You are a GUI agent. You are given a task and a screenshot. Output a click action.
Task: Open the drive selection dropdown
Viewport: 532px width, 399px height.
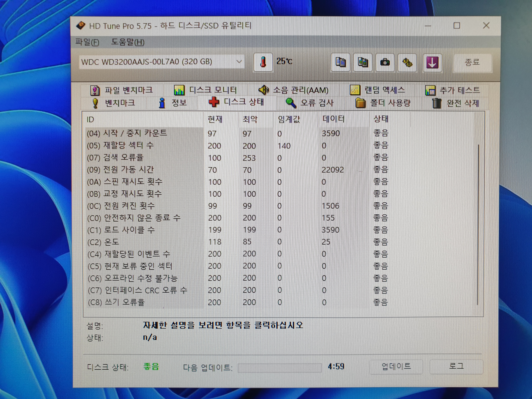(162, 62)
